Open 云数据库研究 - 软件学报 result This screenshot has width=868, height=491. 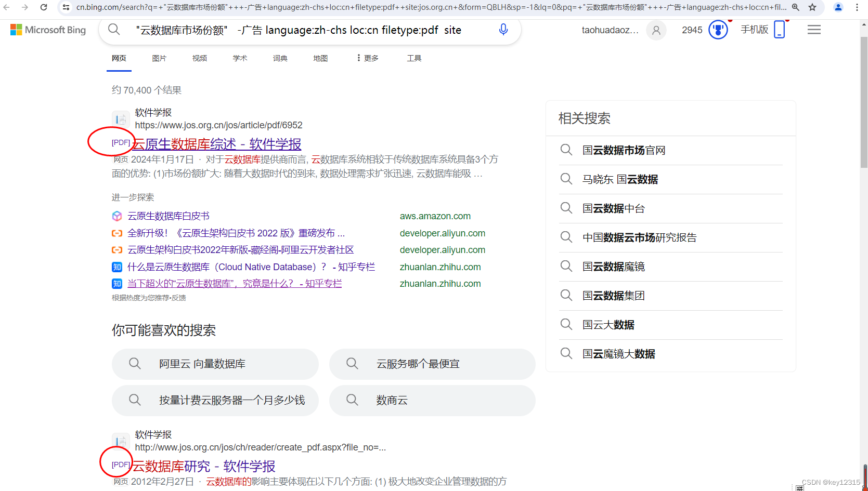[x=204, y=466]
